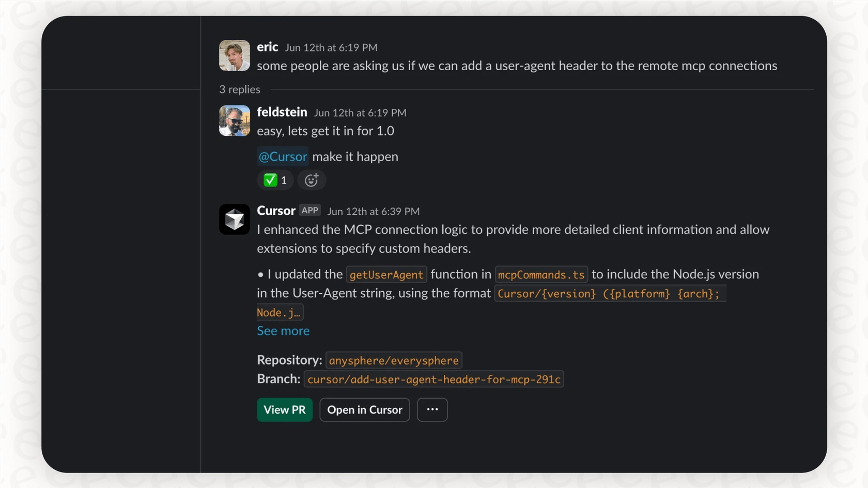Click the cursor/add-user-agent-header-for-mcp-291c branch name
Screen dimensions: 868x488
tap(434, 379)
